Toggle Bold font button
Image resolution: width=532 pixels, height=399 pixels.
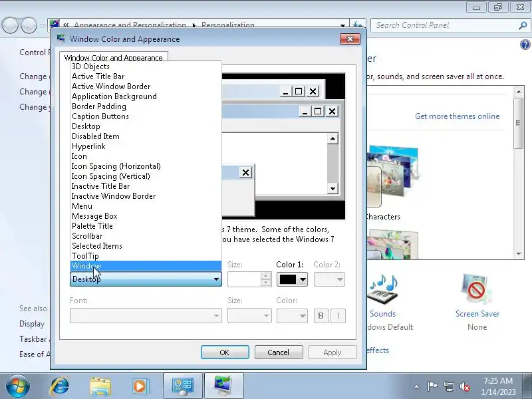tap(321, 315)
